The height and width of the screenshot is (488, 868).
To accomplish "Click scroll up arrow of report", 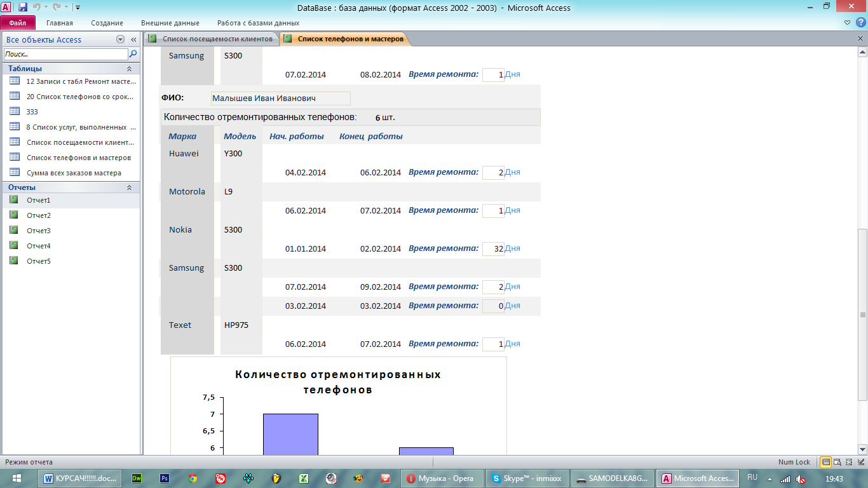I will point(862,53).
